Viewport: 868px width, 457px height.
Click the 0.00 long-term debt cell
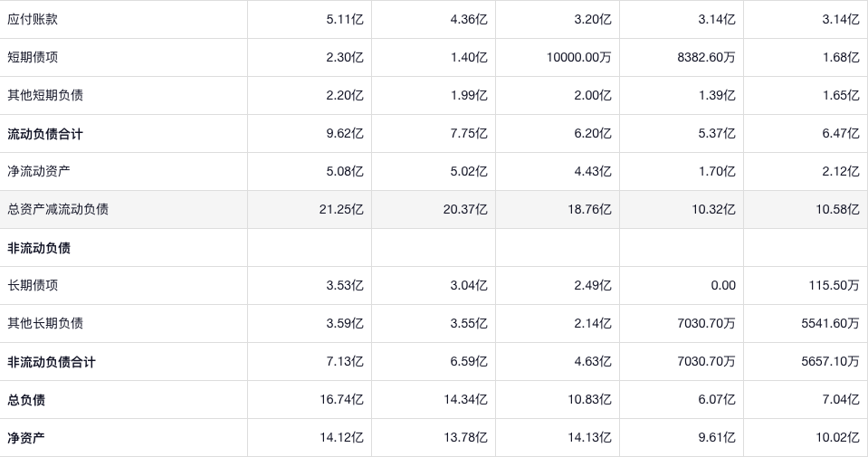[x=722, y=285]
